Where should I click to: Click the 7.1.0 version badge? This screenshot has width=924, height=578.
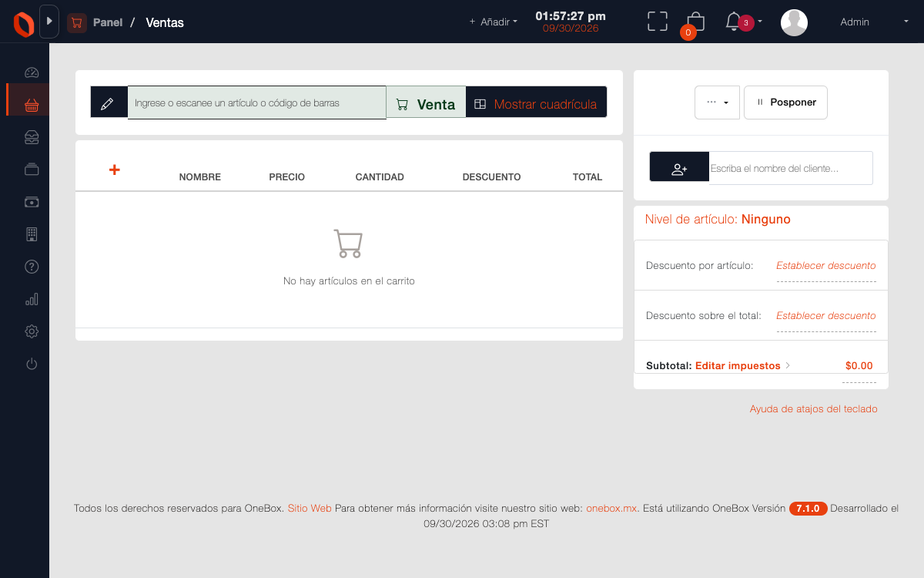(x=808, y=509)
